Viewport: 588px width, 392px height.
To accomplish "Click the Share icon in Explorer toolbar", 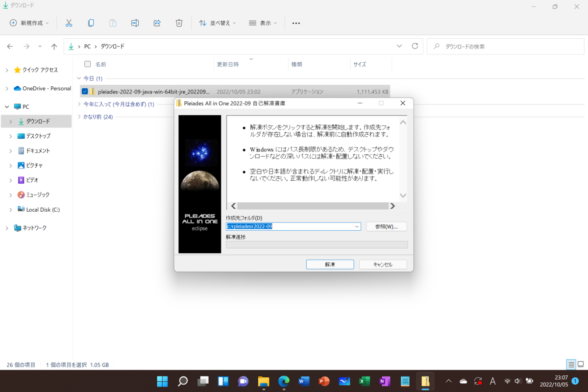I will (157, 23).
